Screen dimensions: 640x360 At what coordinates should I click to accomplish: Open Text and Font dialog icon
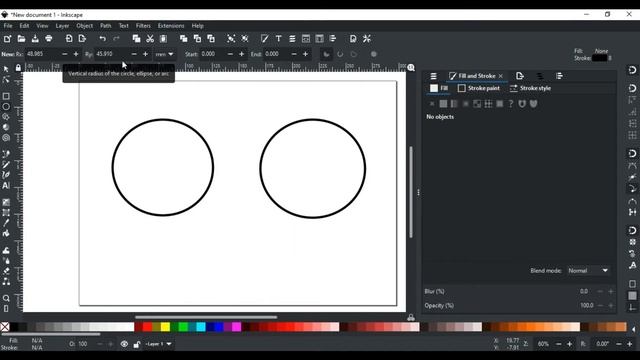coord(278,39)
